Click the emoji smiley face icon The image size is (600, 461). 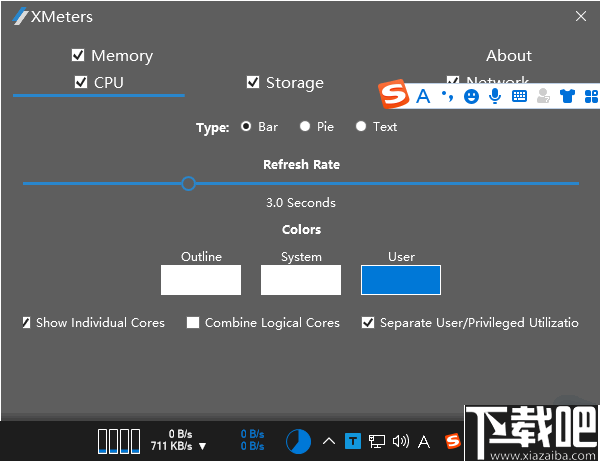pyautogui.click(x=471, y=96)
